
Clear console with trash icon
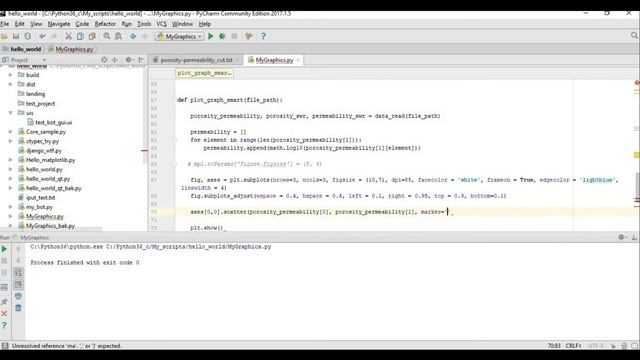click(18, 308)
